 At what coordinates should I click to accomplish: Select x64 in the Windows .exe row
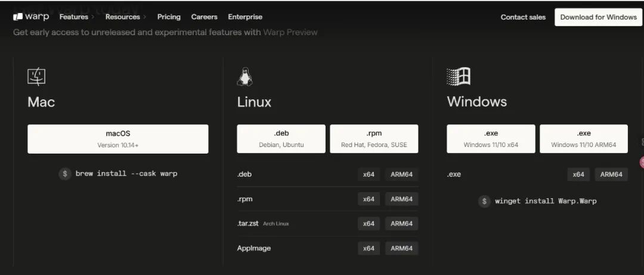(x=578, y=174)
